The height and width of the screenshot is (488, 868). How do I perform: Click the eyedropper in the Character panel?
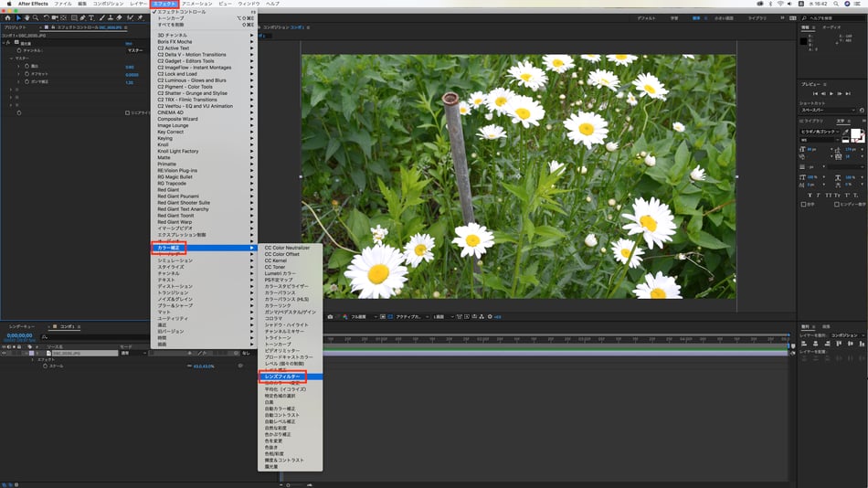[846, 133]
